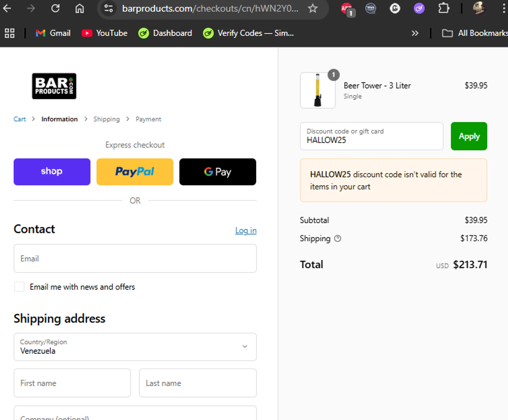Open the Web extension icon in the toolbar

point(371,8)
